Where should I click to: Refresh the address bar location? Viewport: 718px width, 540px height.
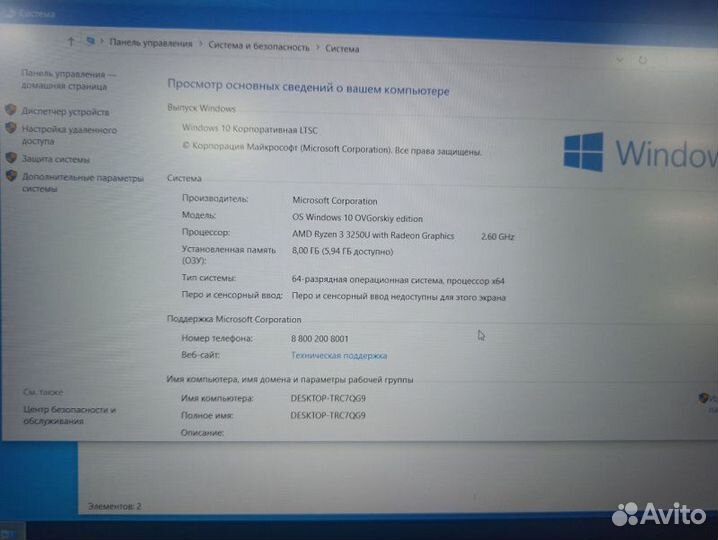[x=642, y=60]
